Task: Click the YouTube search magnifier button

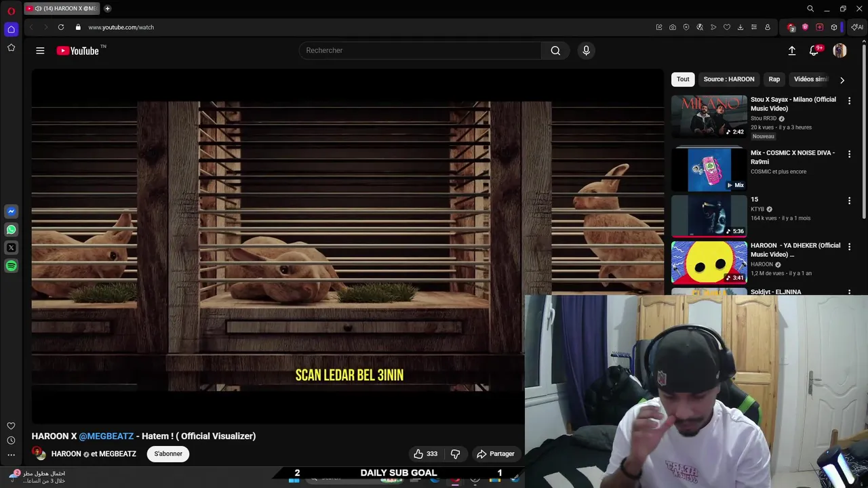Action: (x=555, y=51)
